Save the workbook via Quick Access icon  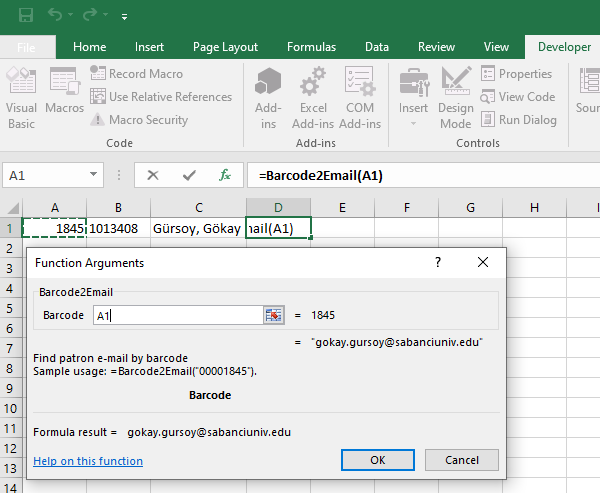point(26,15)
